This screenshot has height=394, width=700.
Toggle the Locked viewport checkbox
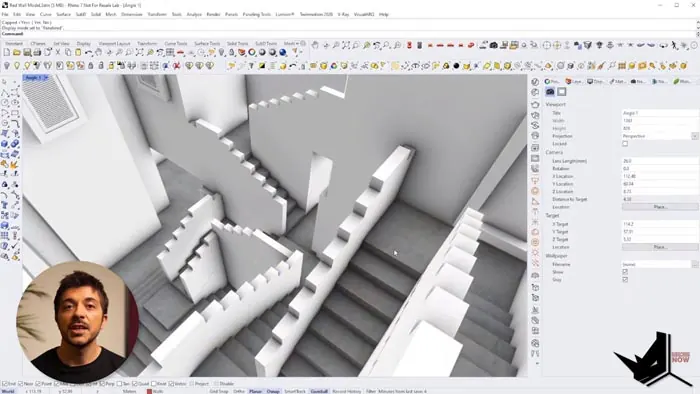click(625, 144)
